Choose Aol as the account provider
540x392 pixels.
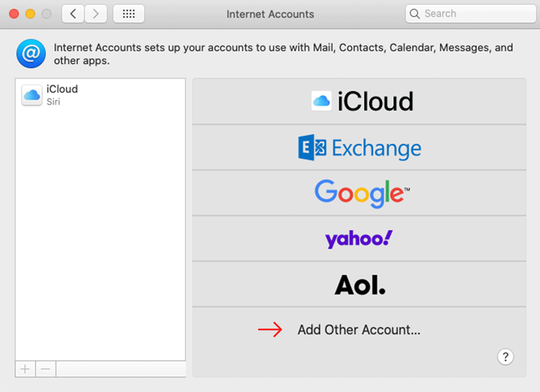(x=359, y=284)
